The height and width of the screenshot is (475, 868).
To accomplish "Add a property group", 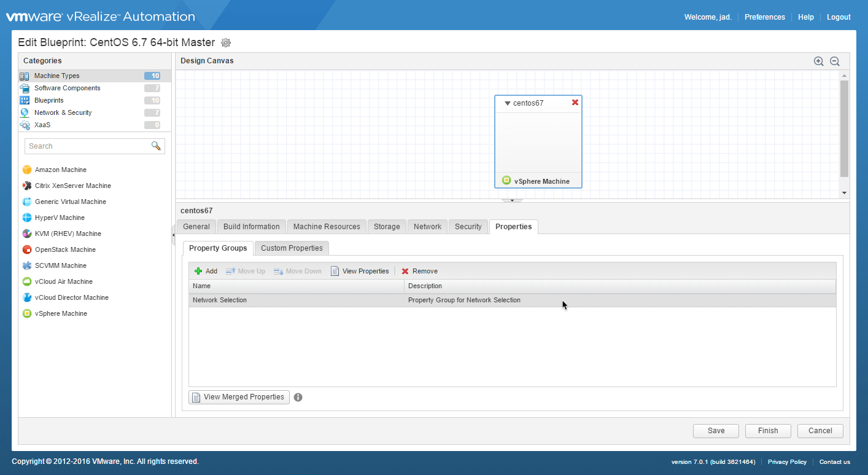I will (x=206, y=271).
